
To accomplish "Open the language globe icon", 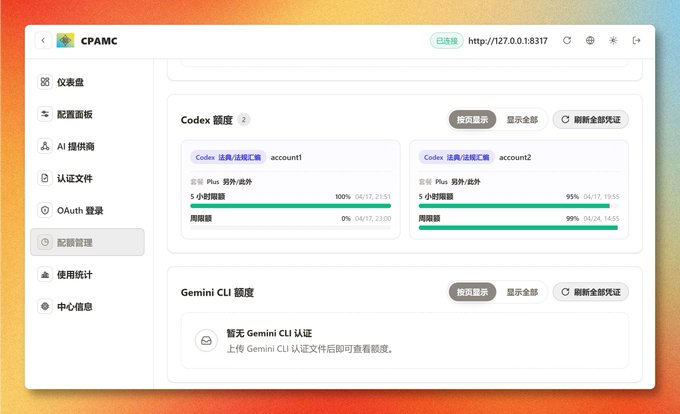I will 590,40.
